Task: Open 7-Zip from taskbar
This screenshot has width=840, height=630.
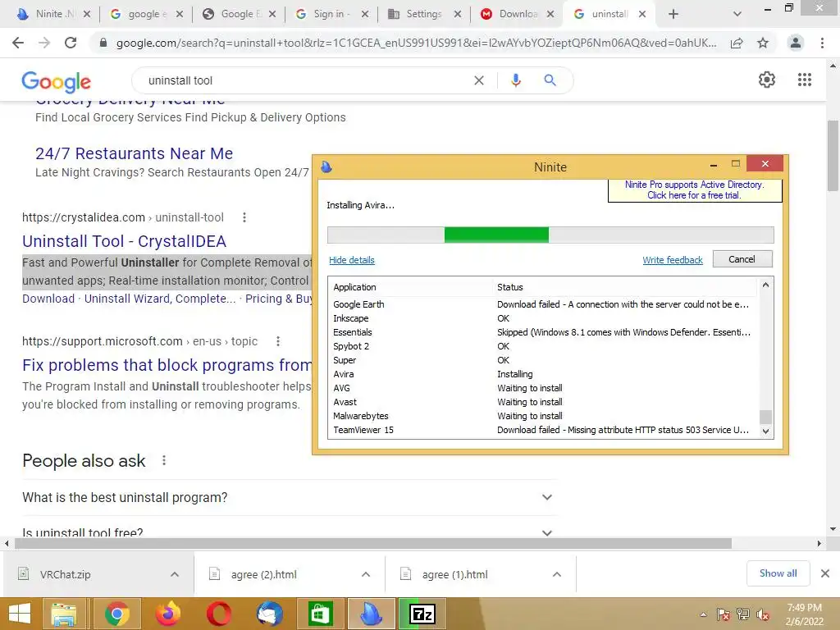Action: pos(422,614)
